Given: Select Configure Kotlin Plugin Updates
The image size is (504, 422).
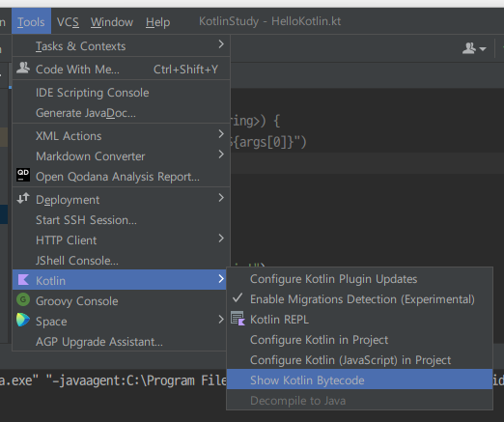Looking at the screenshot, I should click(x=359, y=279).
